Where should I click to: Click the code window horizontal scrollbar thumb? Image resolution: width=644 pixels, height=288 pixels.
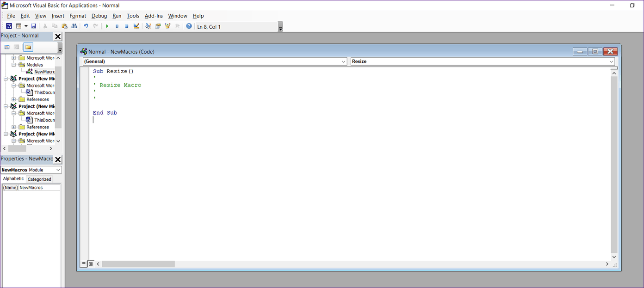click(138, 264)
